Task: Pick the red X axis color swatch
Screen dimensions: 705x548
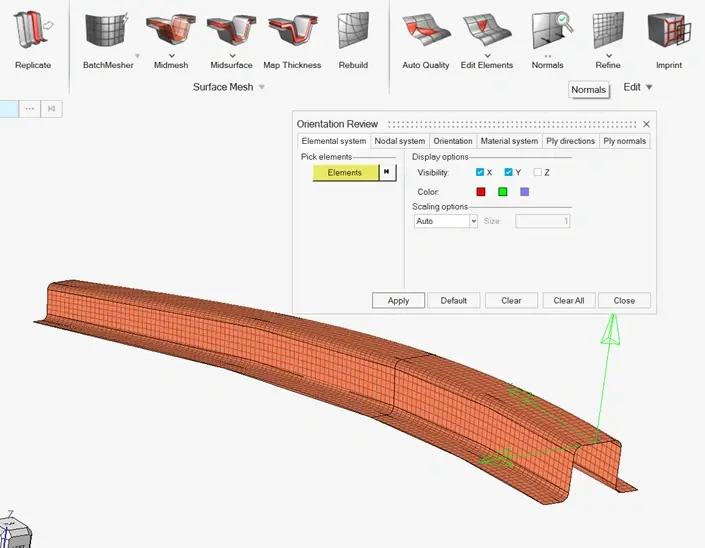Action: pos(481,192)
